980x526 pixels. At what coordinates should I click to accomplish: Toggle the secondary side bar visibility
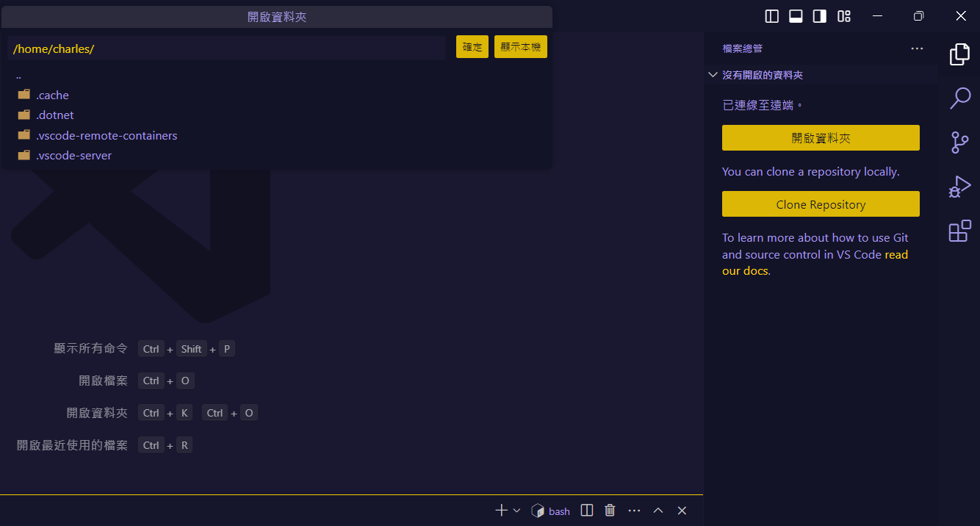(820, 16)
